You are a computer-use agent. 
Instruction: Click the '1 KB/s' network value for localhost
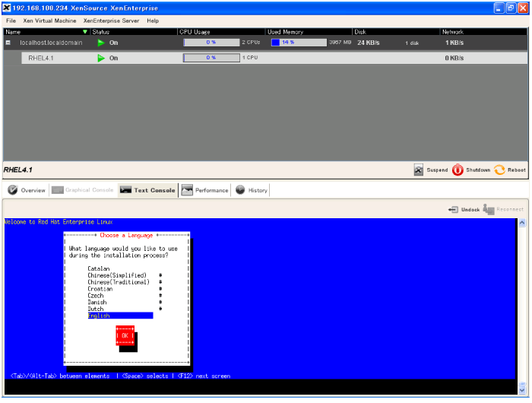(454, 43)
